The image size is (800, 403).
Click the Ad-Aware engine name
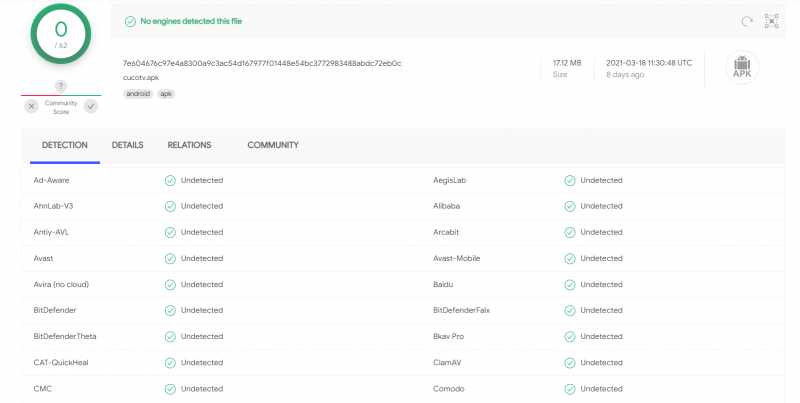pyautogui.click(x=51, y=180)
